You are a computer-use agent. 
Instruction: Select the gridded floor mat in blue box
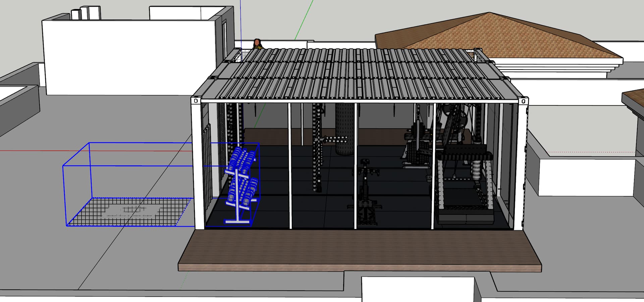[x=130, y=212]
